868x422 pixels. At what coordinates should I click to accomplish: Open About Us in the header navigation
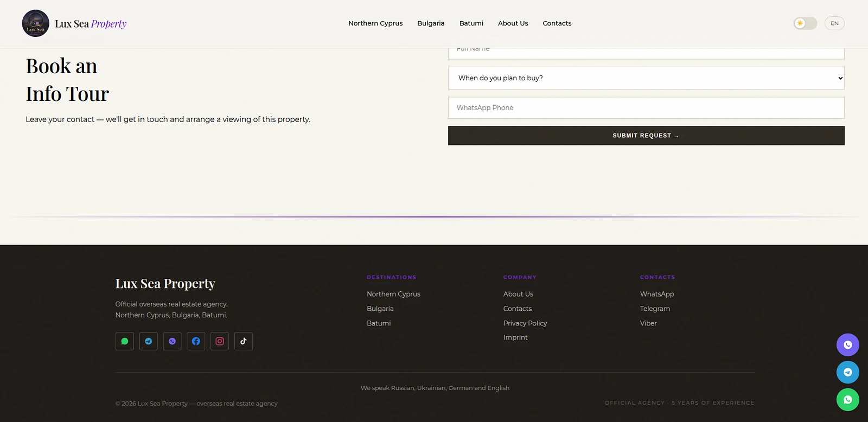tap(513, 23)
